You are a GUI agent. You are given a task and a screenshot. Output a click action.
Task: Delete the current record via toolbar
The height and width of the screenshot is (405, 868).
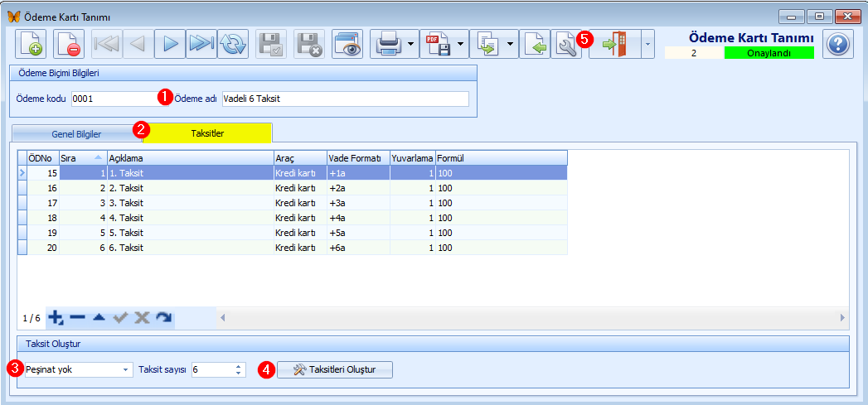click(69, 44)
